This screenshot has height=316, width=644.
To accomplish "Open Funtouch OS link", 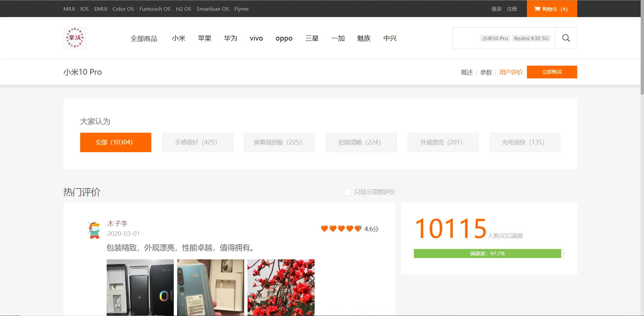I will pyautogui.click(x=155, y=9).
